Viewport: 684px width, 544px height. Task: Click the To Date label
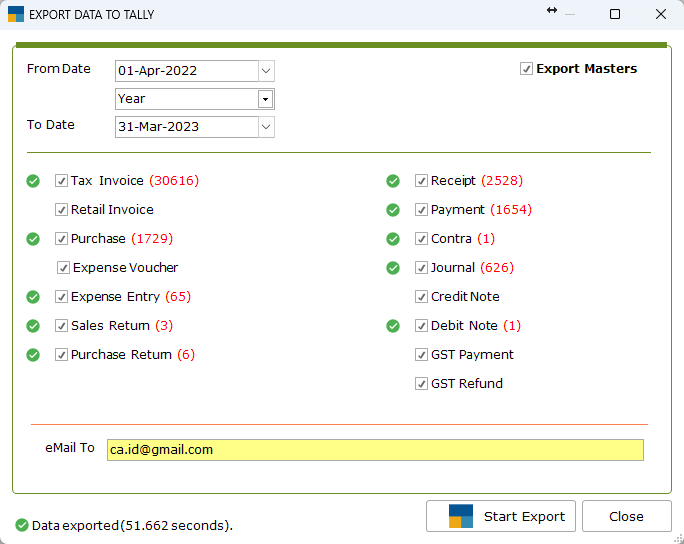51,125
